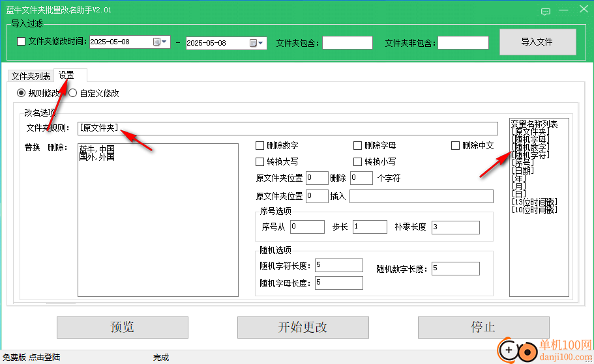
Task: Select the 规则修改 radio button
Action: coord(22,92)
